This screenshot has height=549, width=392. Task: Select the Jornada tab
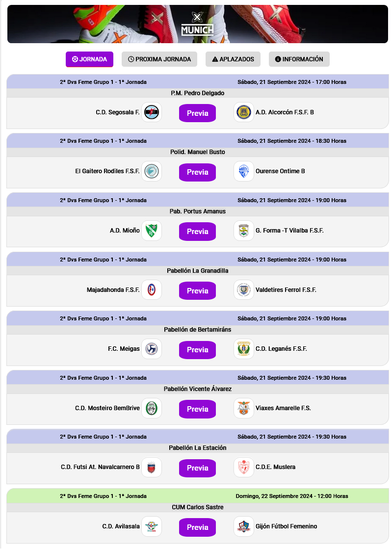point(89,59)
